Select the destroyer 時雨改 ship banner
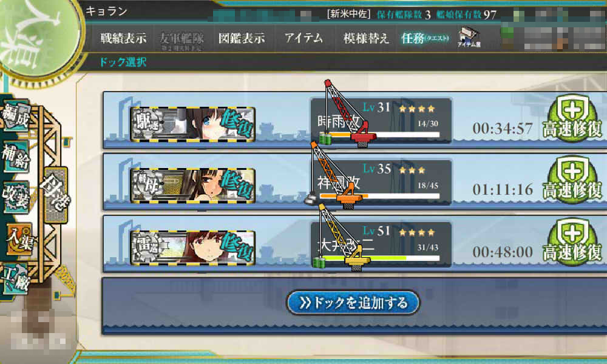Viewport: 607px width, 364px height. [x=193, y=124]
